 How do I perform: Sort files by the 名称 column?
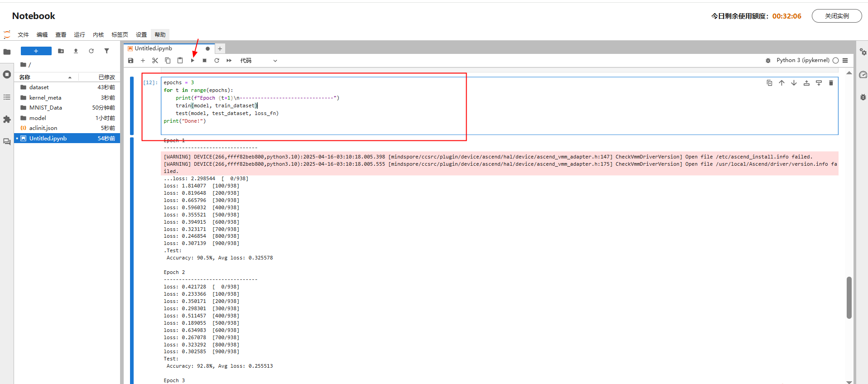(x=47, y=77)
